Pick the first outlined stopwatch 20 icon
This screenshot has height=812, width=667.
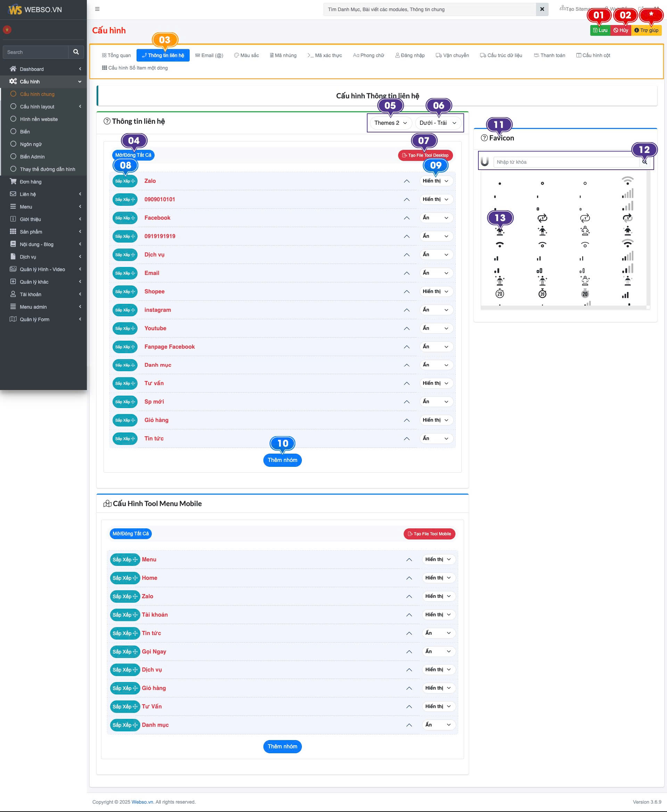point(500,294)
